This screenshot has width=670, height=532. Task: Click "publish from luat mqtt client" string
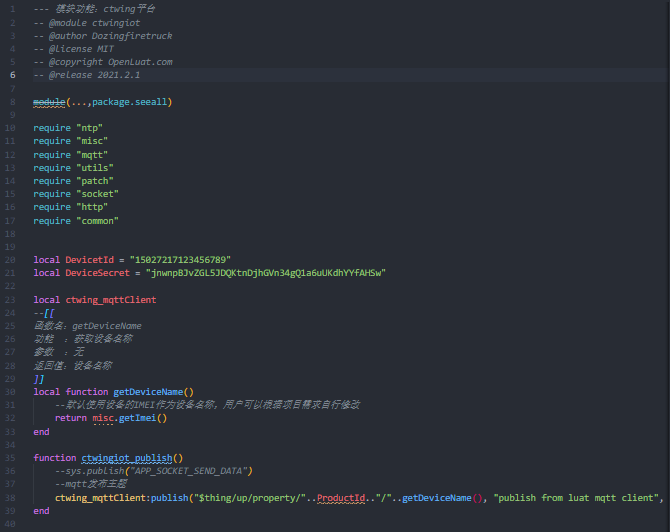point(576,498)
